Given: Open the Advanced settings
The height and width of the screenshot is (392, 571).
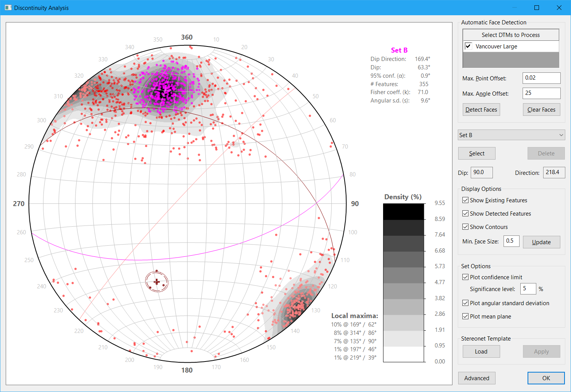Looking at the screenshot, I should (x=476, y=378).
